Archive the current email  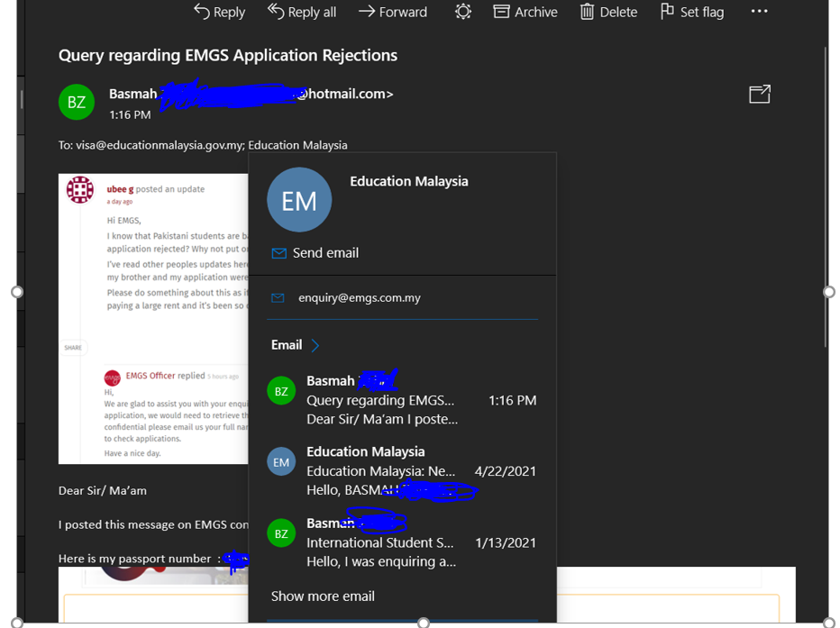[525, 12]
